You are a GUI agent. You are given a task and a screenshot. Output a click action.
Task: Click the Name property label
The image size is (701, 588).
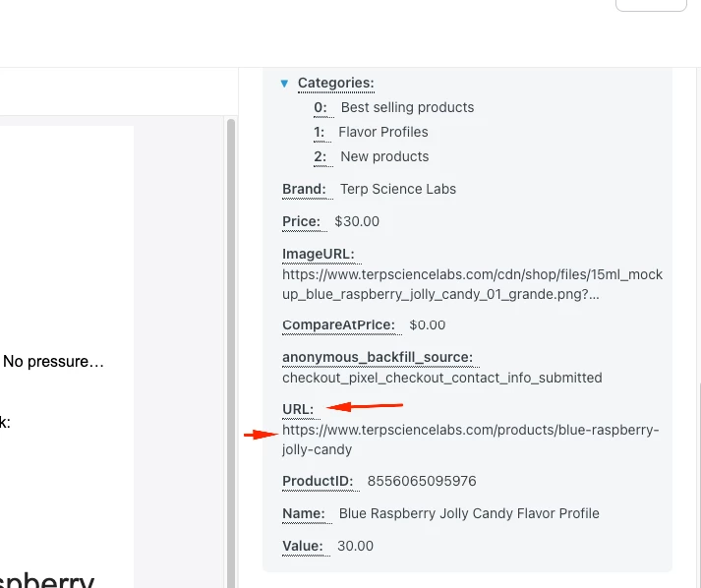pos(304,513)
